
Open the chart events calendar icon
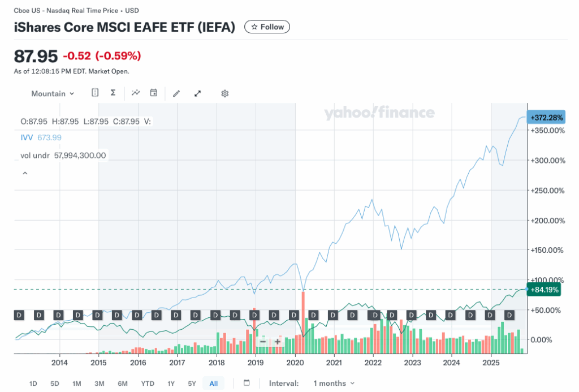pos(153,93)
